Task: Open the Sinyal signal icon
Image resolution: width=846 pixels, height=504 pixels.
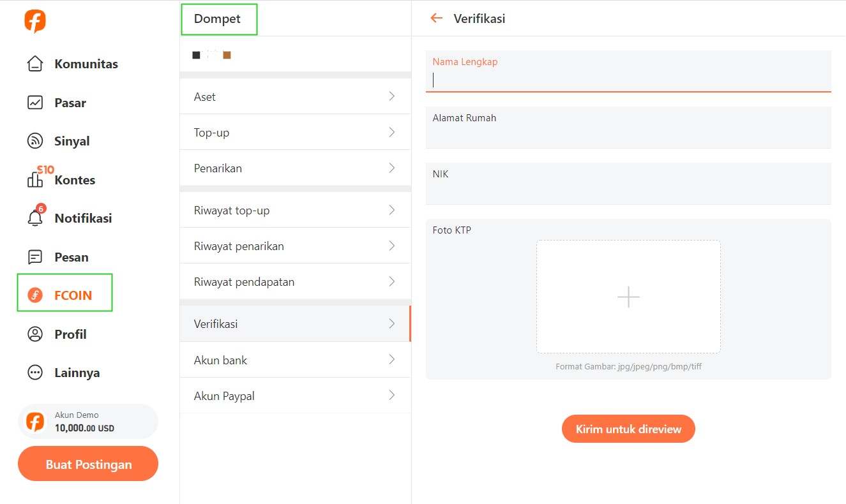Action: pyautogui.click(x=35, y=141)
